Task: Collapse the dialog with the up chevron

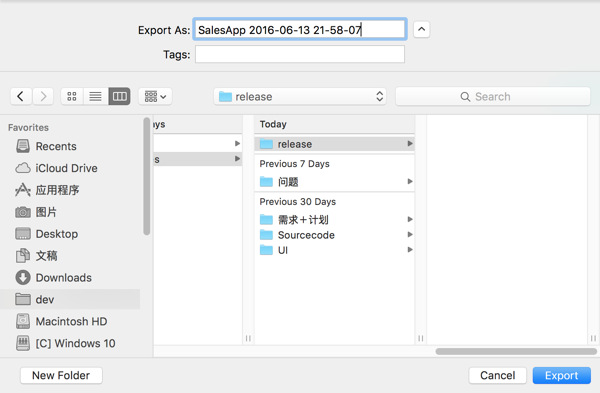Action: click(421, 29)
